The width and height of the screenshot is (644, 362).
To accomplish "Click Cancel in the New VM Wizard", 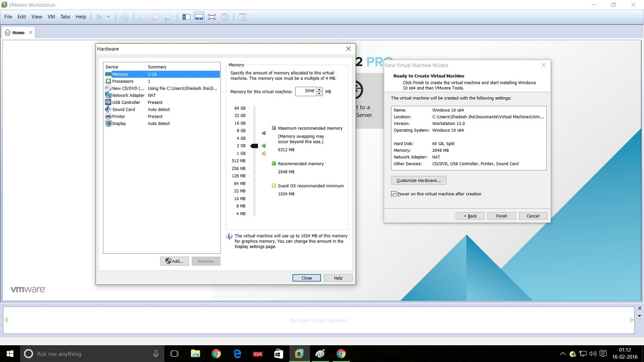I will [x=533, y=216].
